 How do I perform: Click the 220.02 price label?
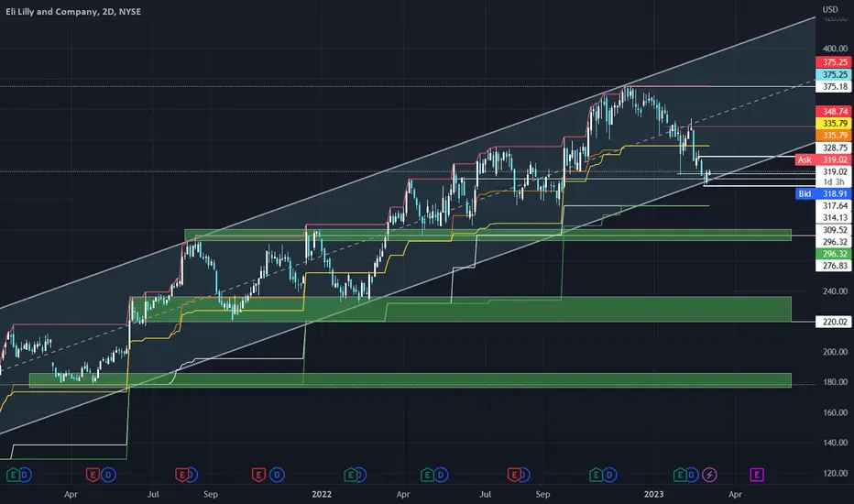(x=833, y=322)
